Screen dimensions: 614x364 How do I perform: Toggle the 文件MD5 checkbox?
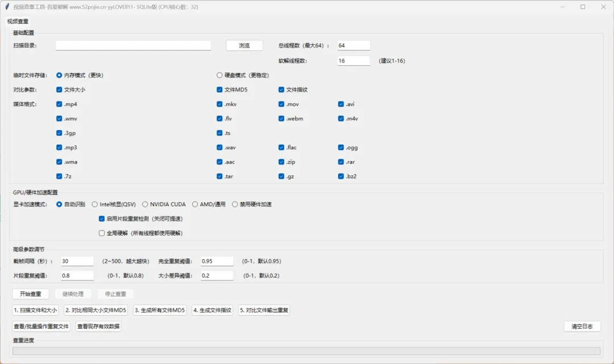point(219,90)
